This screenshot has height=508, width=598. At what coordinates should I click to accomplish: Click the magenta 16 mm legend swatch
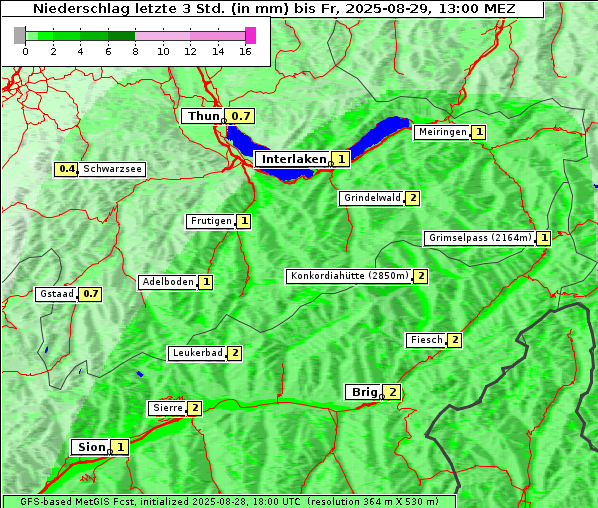[250, 35]
